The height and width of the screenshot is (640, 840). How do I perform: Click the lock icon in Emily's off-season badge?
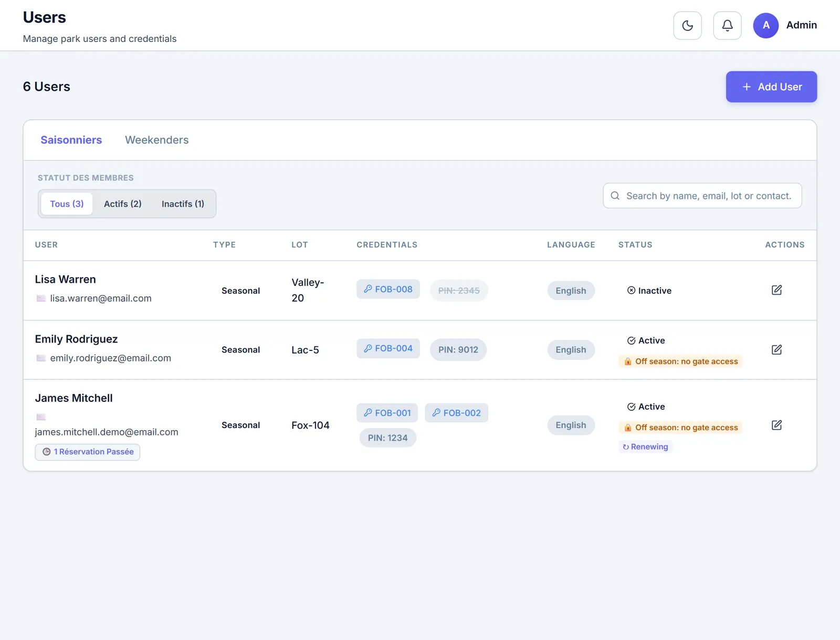coord(627,361)
